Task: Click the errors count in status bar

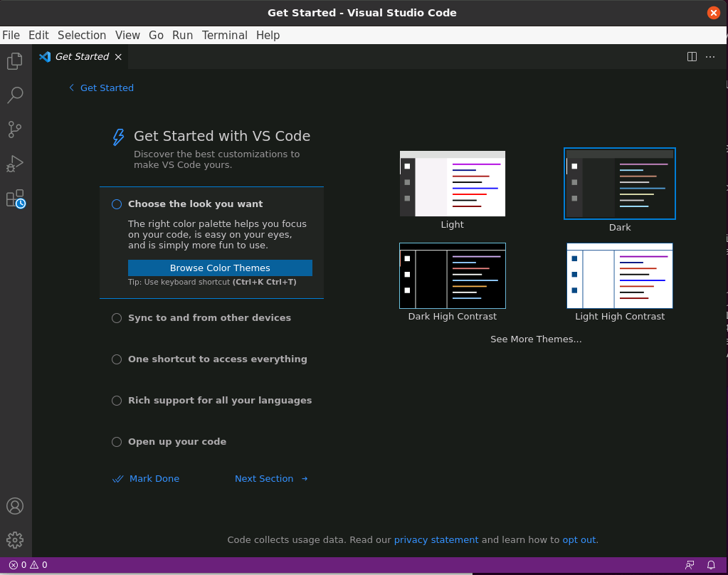Action: 18,565
